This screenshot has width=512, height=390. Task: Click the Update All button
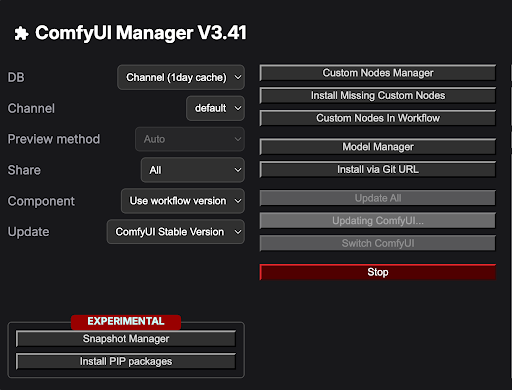[378, 198]
